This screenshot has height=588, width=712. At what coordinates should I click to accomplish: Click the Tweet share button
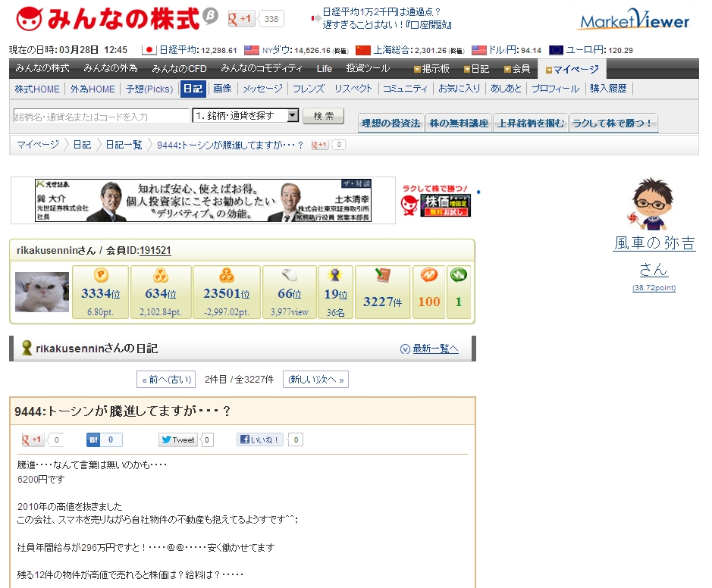pos(178,439)
